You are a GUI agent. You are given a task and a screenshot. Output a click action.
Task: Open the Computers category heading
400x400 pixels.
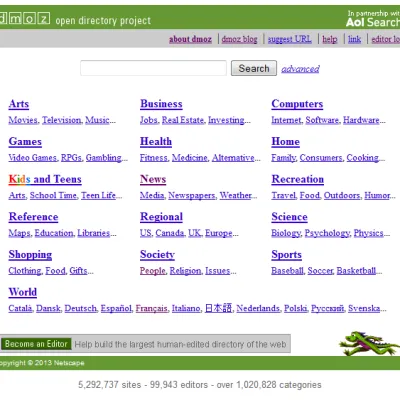(x=297, y=104)
